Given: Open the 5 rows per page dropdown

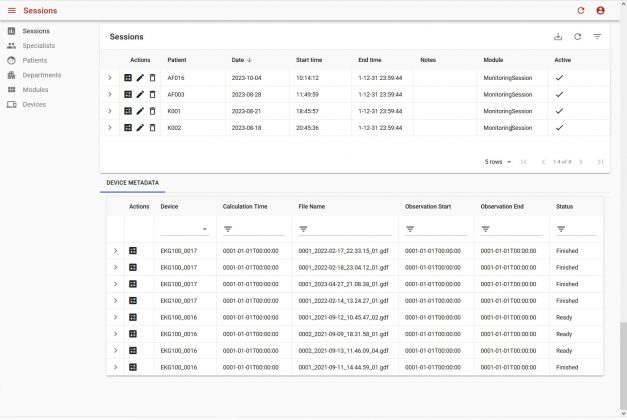Looking at the screenshot, I should pyautogui.click(x=498, y=161).
